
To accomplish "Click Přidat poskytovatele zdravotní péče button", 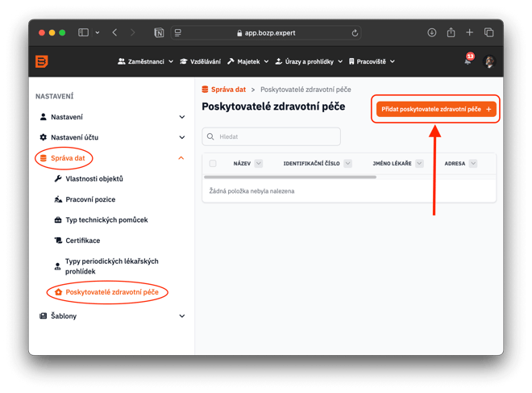I will coord(435,109).
